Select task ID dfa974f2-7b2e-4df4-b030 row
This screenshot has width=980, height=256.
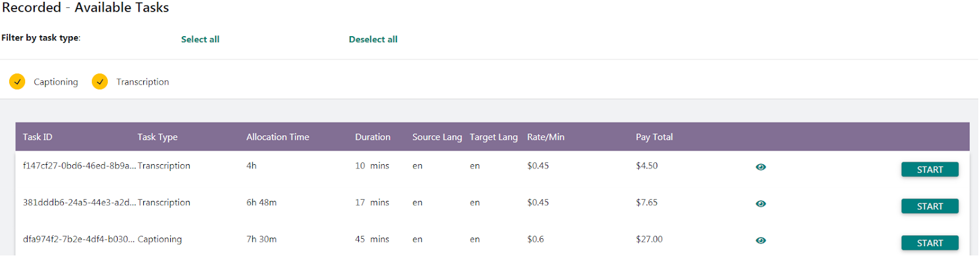coord(78,239)
